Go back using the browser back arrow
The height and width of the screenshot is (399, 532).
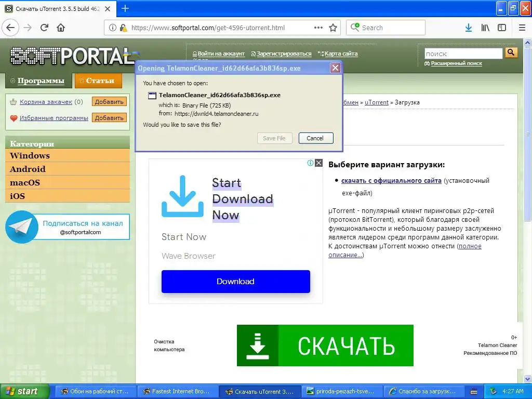click(x=10, y=28)
